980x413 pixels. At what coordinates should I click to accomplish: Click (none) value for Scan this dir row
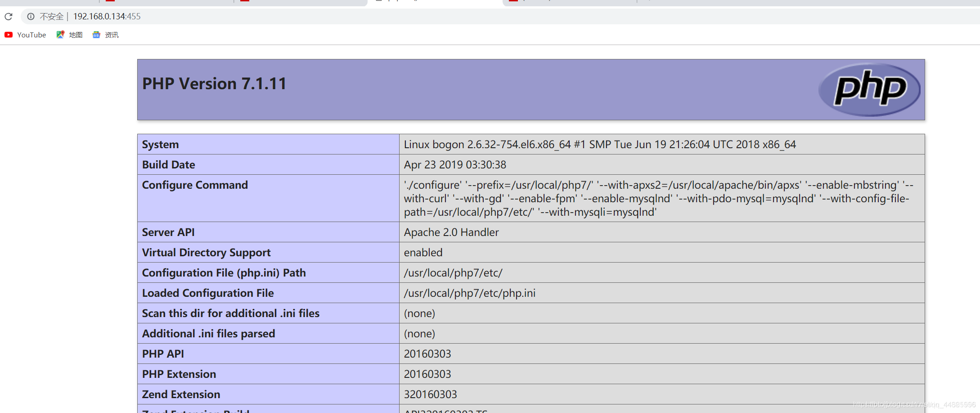[x=419, y=313]
